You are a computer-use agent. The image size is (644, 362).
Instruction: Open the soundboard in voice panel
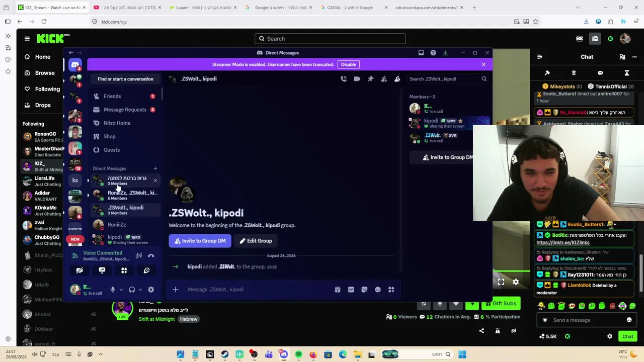click(146, 270)
